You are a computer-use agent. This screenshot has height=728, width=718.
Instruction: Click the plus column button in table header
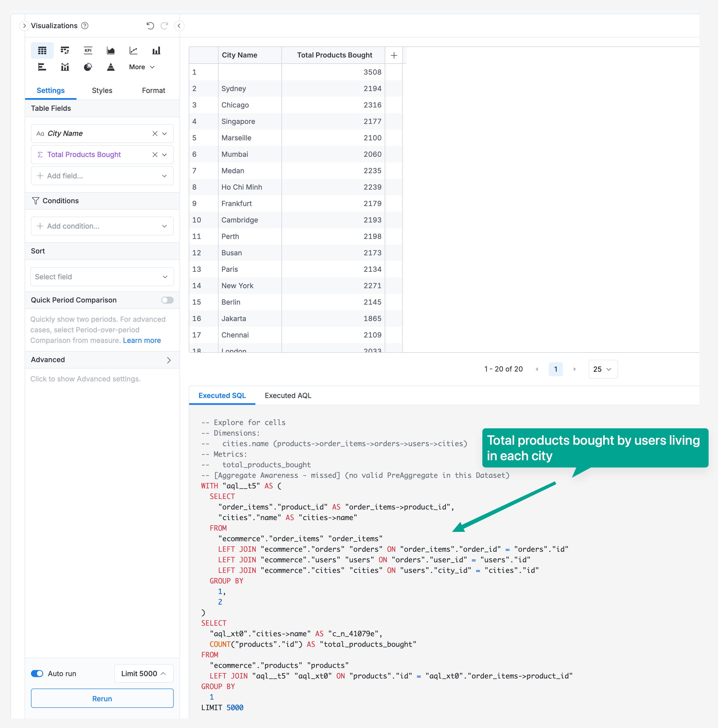394,55
